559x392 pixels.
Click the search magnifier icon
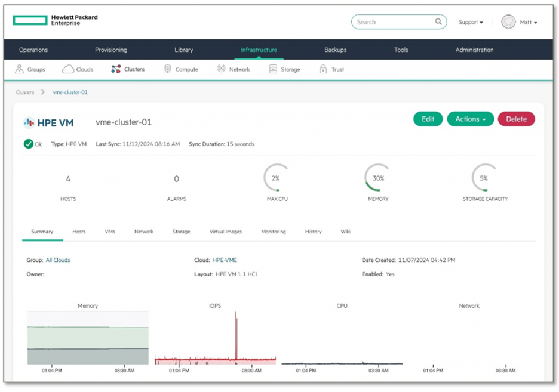tap(438, 22)
